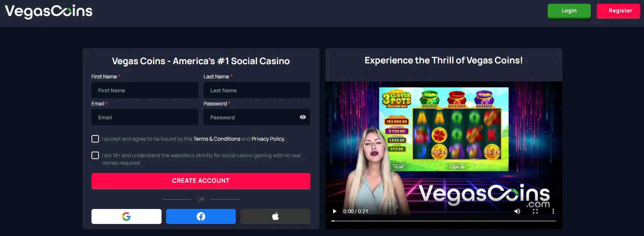This screenshot has height=236, width=644.
Task: Click the VegasCoins logo in the header
Action: click(x=49, y=12)
